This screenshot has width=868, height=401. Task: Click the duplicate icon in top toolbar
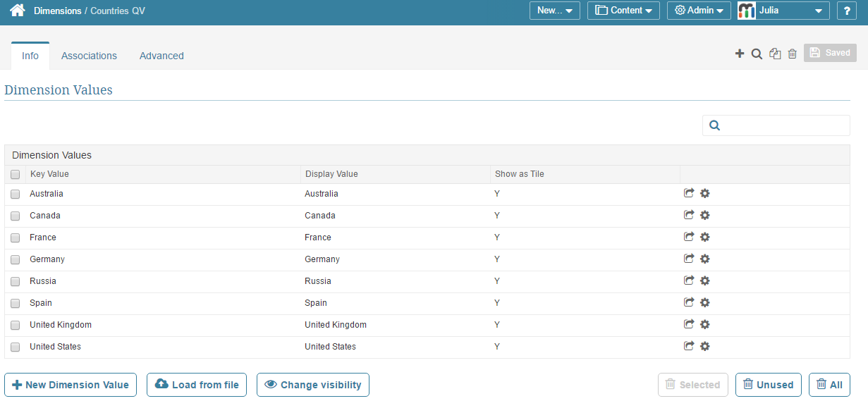click(775, 54)
